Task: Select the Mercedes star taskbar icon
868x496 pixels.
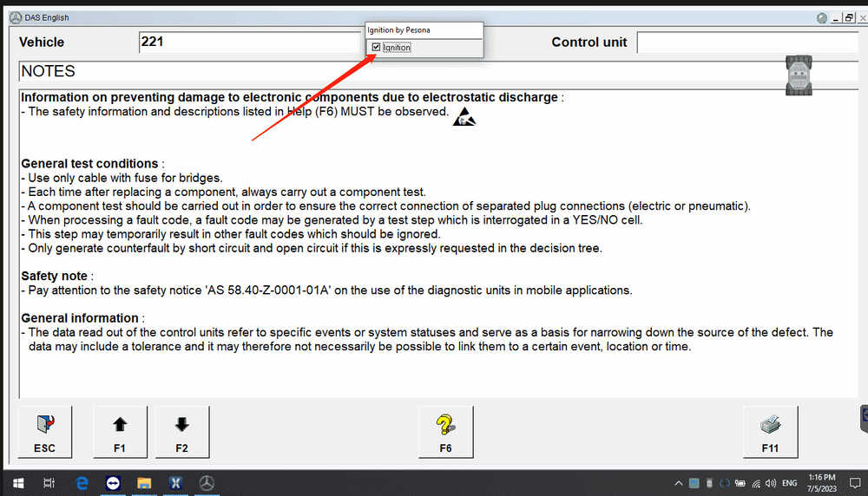Action: 207,483
